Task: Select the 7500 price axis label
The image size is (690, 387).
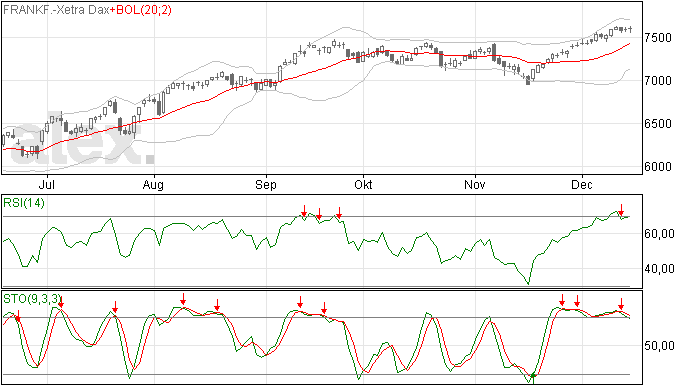Action: click(x=658, y=38)
